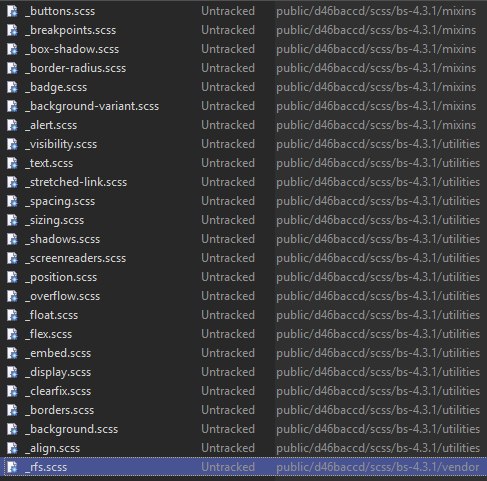Click the file icon beside _position.scss
Image resolution: width=487 pixels, height=481 pixels.
(12, 277)
